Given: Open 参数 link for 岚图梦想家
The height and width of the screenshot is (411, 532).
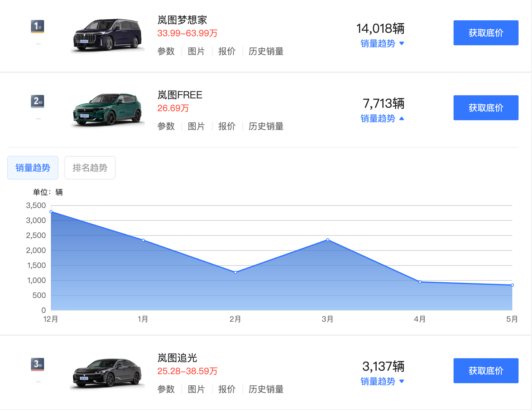Looking at the screenshot, I should click(166, 51).
